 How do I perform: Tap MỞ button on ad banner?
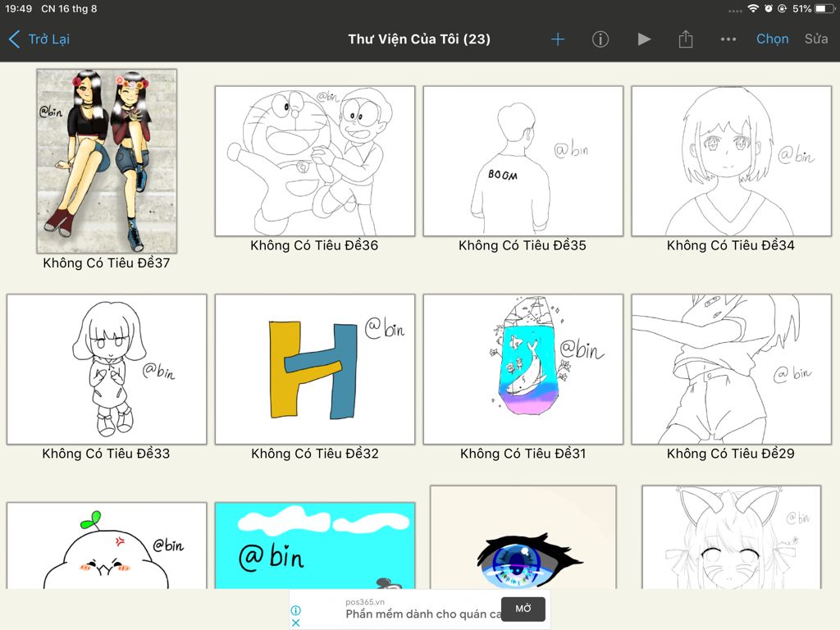pyautogui.click(x=523, y=609)
